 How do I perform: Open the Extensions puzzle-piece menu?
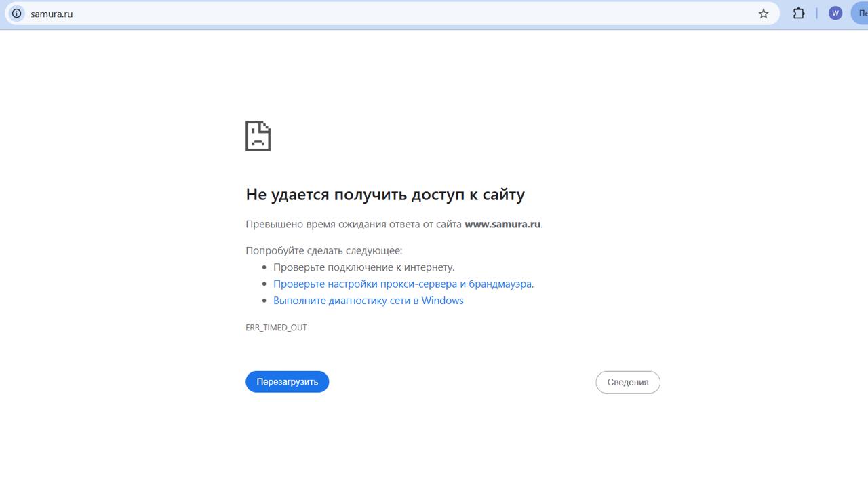(799, 14)
